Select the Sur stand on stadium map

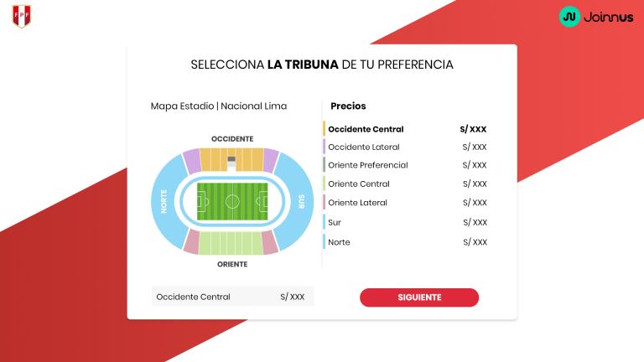298,201
